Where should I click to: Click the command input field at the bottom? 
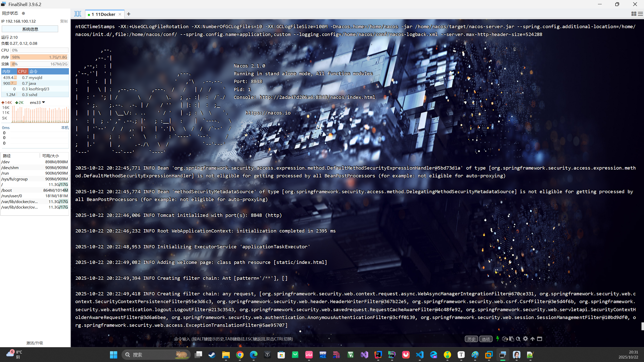(233, 339)
